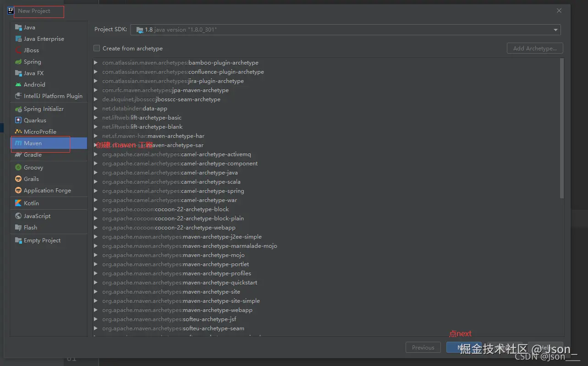
Task: Enable Create from archetype checkbox
Action: 97,48
